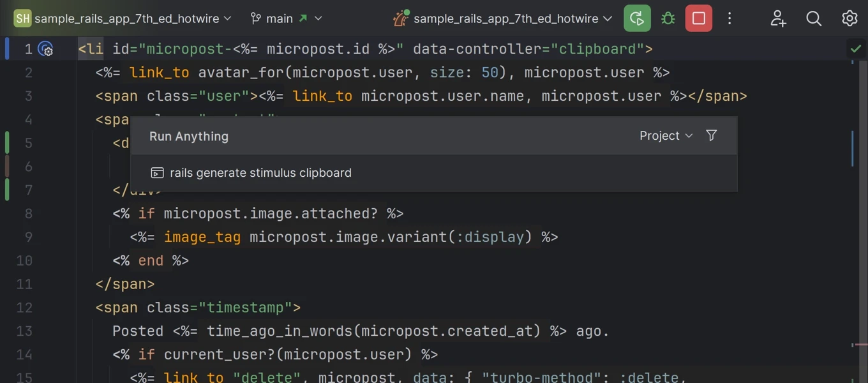Click the gutter icon on line 1
868x383 pixels.
tap(46, 49)
